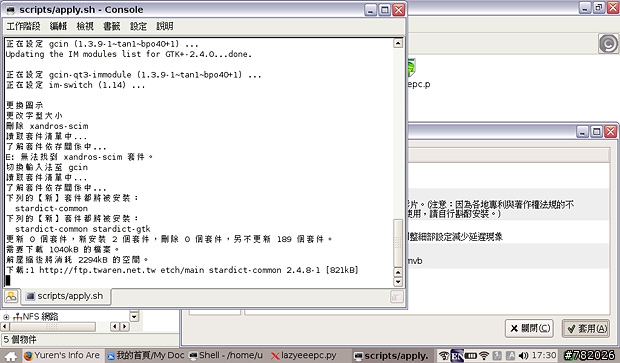Restore the background file manager window
This screenshot has height=363, width=620.
point(599,7)
